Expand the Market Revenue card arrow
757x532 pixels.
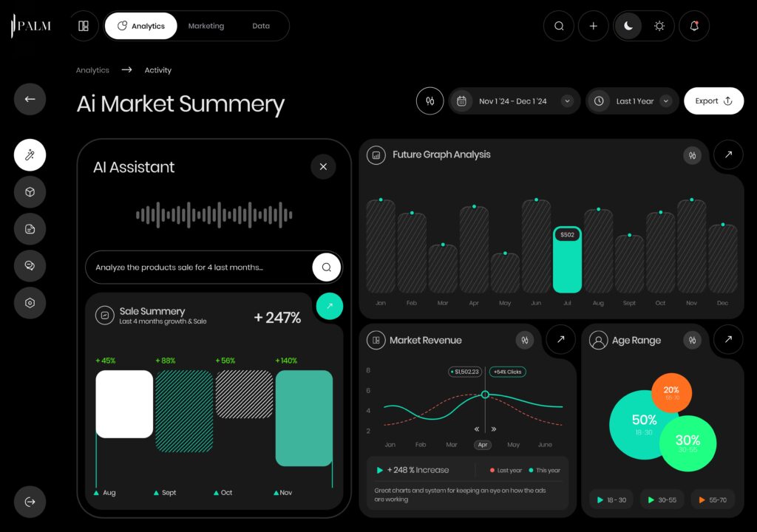pyautogui.click(x=560, y=340)
